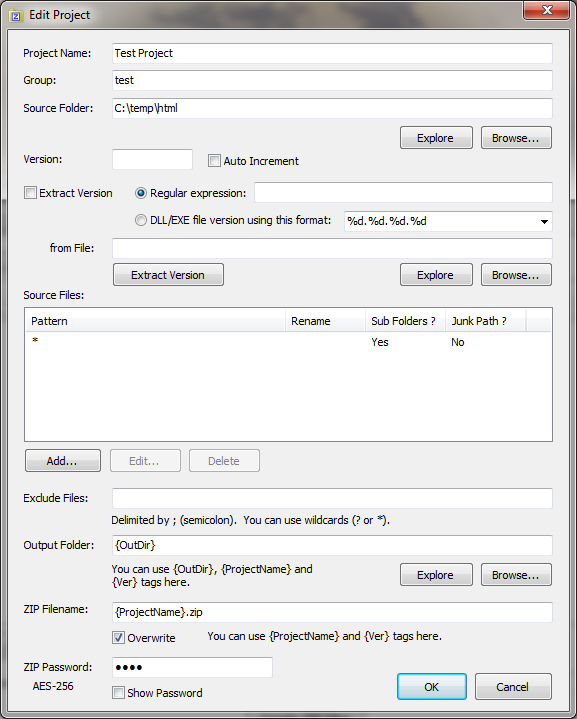Click the Edit Project title bar icon
This screenshot has width=577, height=719.
pos(16,16)
